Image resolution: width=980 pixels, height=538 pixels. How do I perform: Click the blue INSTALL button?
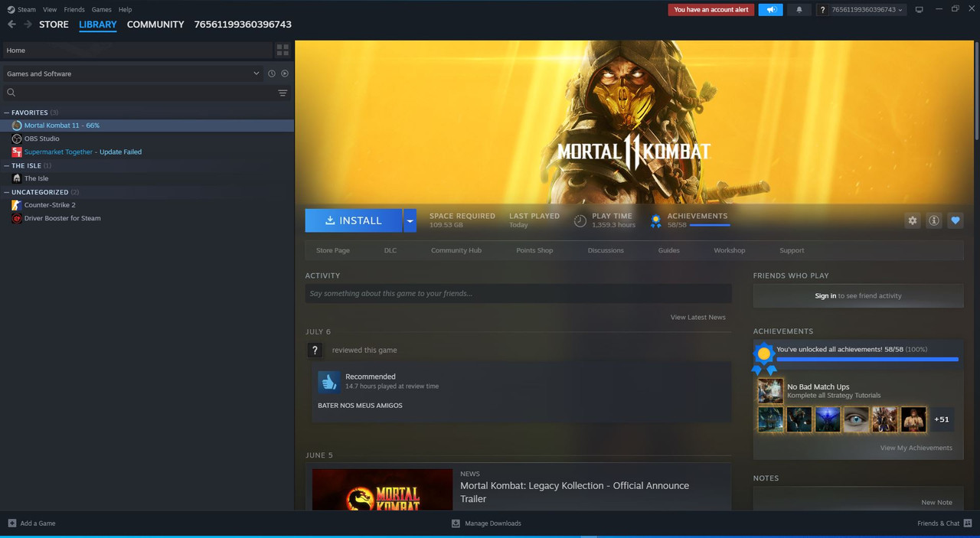click(354, 220)
